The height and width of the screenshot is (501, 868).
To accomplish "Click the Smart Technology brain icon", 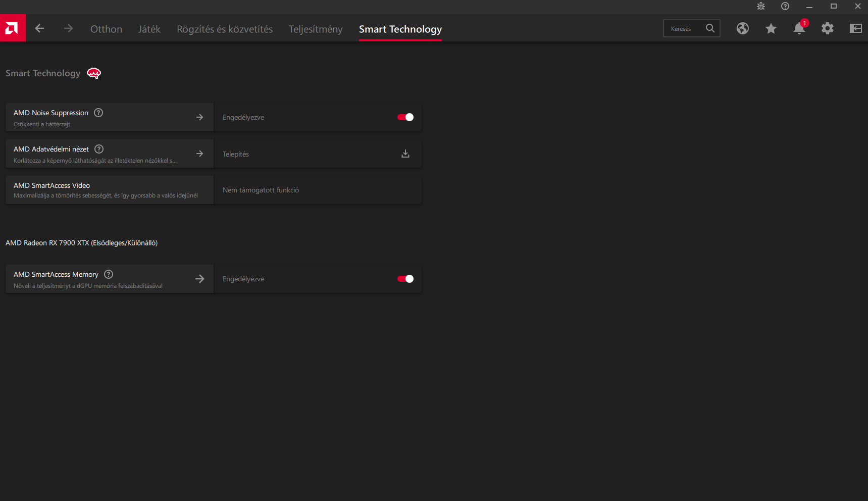I will click(94, 73).
